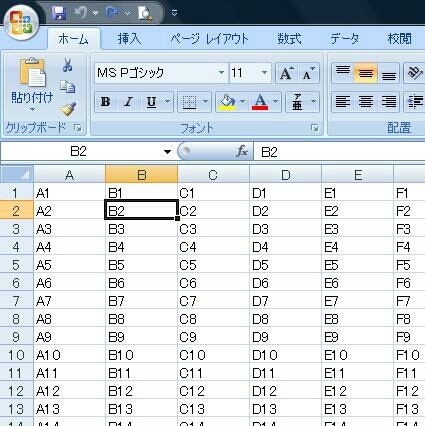The image size is (425, 426).
Task: Click the Name Box showing B2
Action: (79, 152)
